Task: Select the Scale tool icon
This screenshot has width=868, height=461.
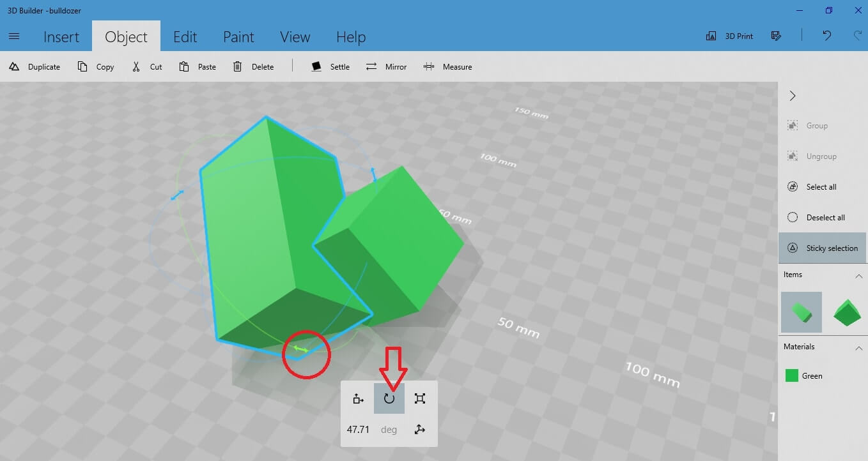Action: (420, 398)
